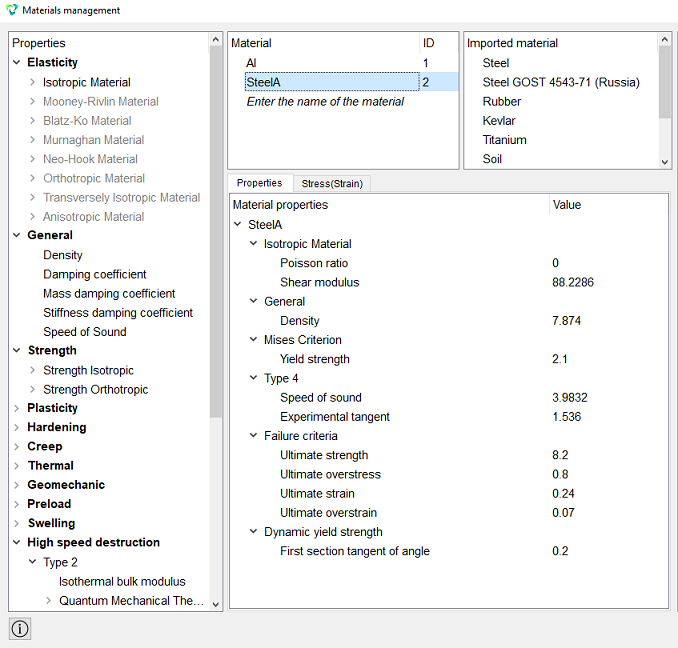Select Speed of Sound in General list
The width and height of the screenshot is (678, 648).
pyautogui.click(x=85, y=332)
